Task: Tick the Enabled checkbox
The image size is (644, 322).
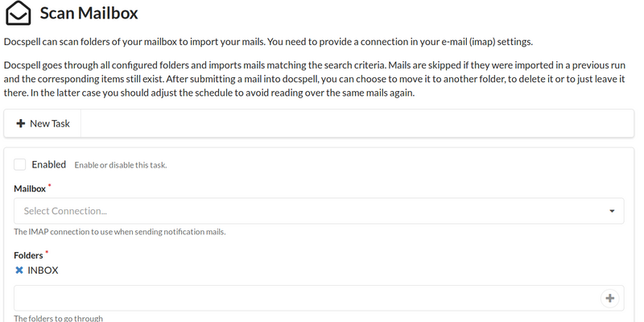Action: coord(20,164)
